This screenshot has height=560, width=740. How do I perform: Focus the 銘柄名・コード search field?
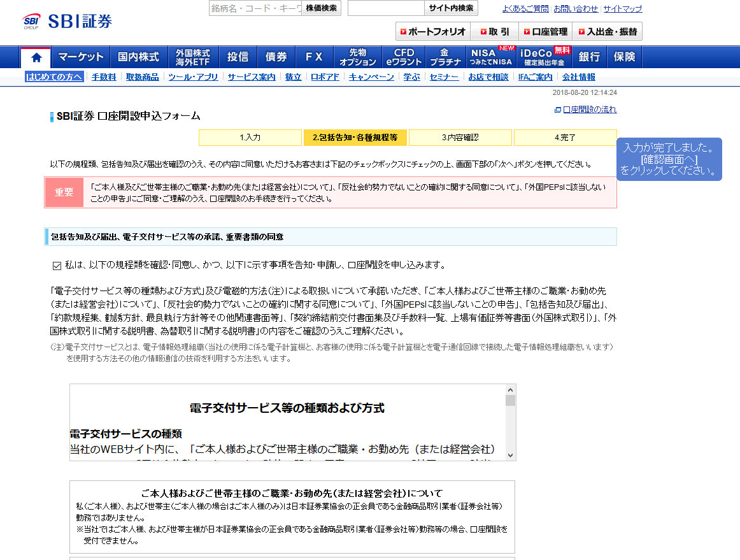255,8
